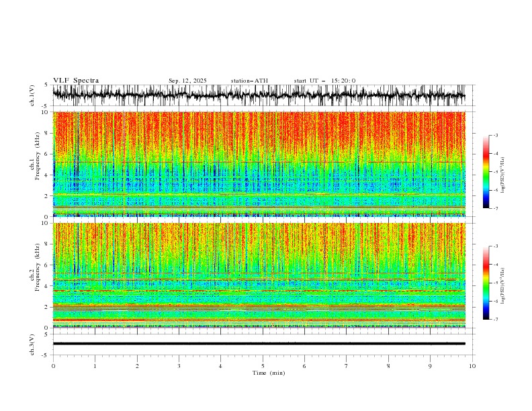532x411 pixels.
Task: Click time-axis tick label "0"
Action: click(53, 366)
